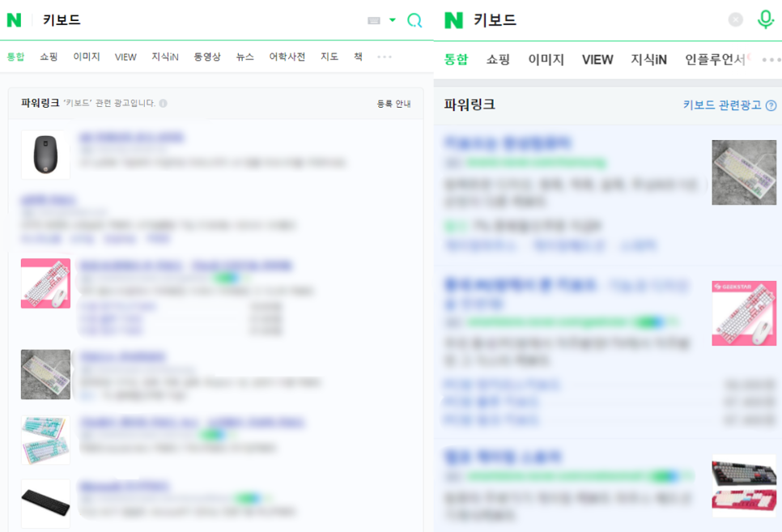The image size is (782, 532).
Task: Go to 지식iN tab in desktop view
Action: (165, 57)
